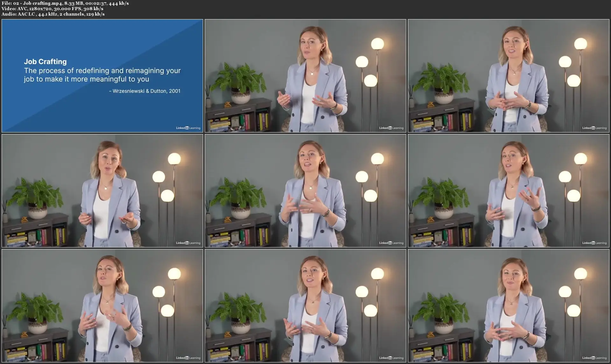The image size is (611, 364).
Task: Click the bottom-middle video frame thumbnail
Action: [x=305, y=306]
